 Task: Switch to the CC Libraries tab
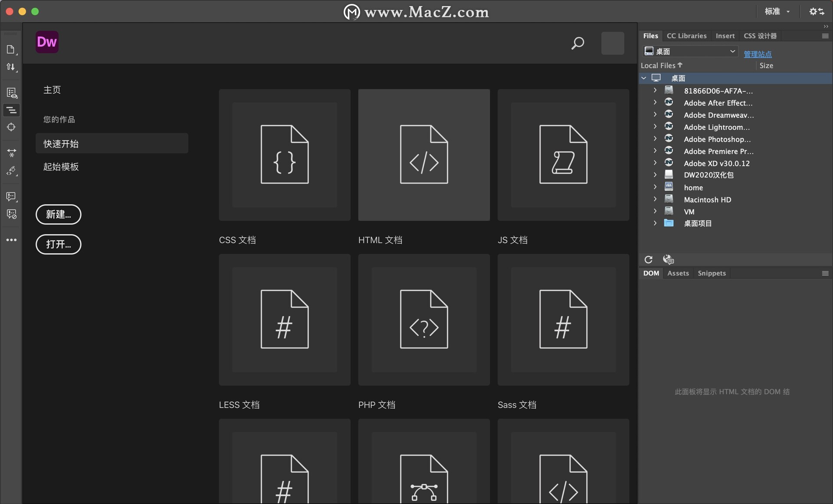[686, 36]
